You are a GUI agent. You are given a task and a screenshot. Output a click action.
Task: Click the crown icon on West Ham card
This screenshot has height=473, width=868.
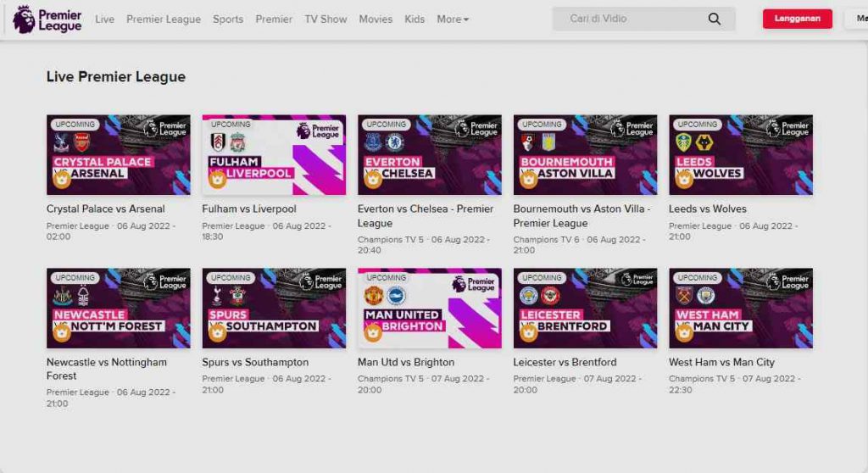684,332
